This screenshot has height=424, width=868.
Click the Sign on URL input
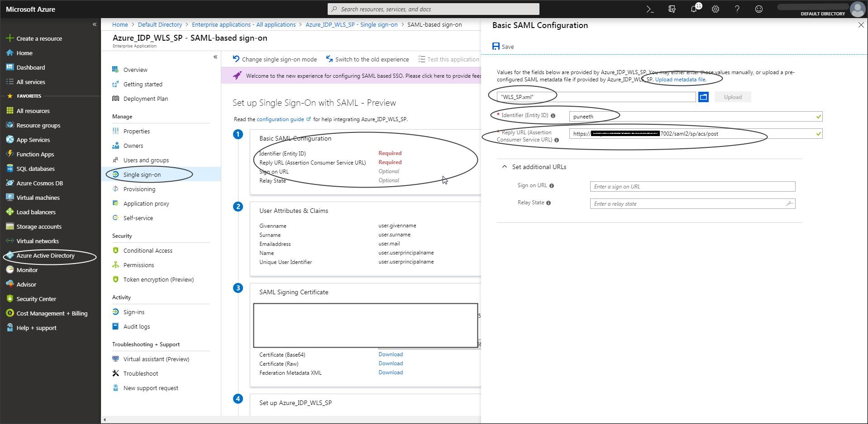[x=692, y=186]
